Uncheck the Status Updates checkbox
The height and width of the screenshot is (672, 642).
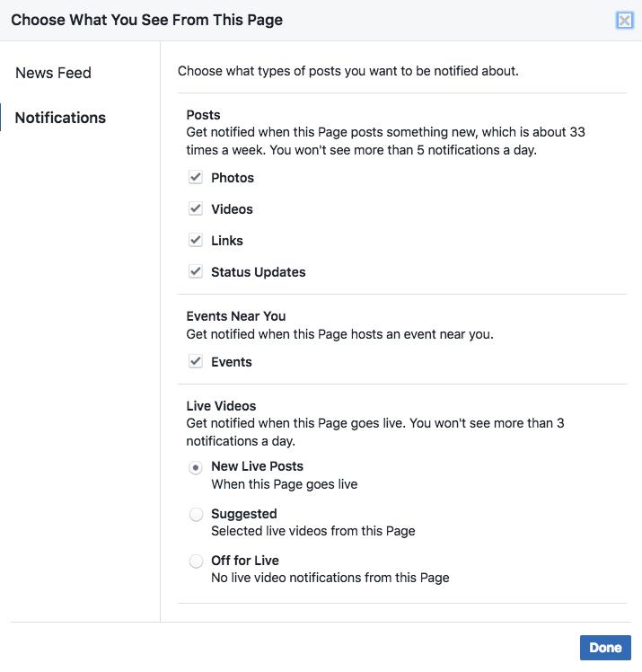(196, 272)
